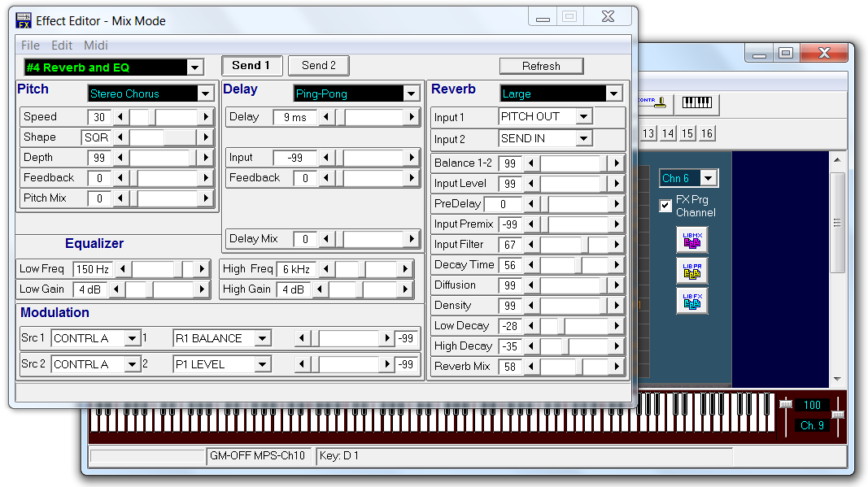
Task: Open the LIB MX library icon
Action: [x=692, y=240]
